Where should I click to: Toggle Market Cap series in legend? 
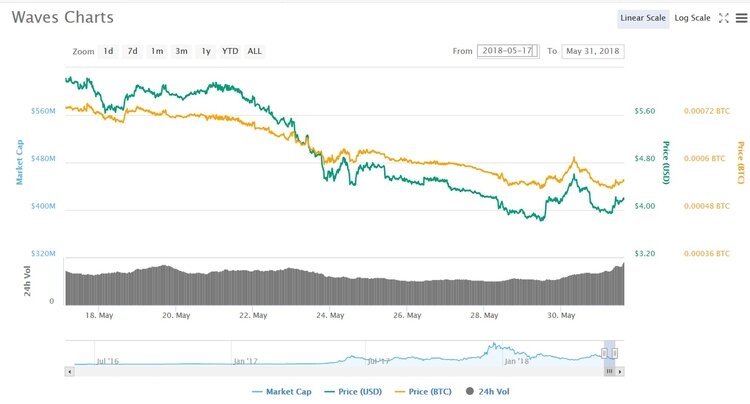282,392
